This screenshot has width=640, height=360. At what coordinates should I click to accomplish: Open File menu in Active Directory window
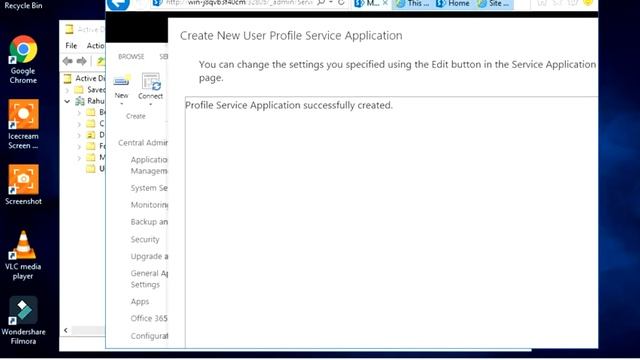71,45
